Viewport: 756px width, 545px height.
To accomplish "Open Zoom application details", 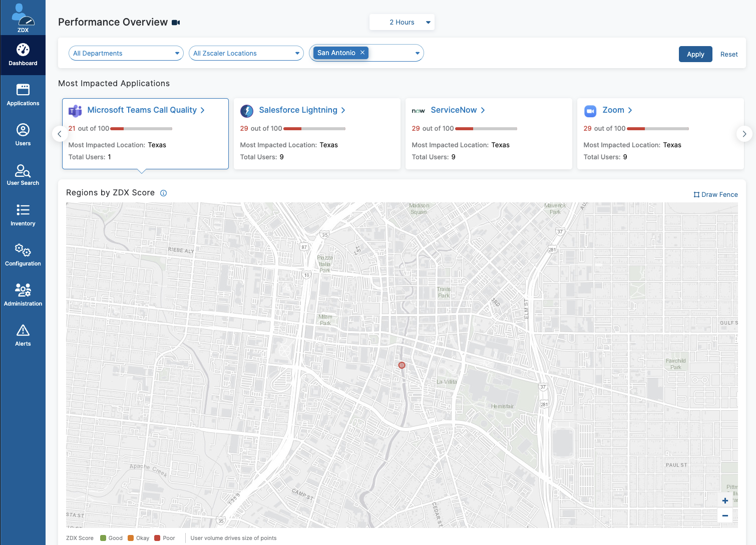I will coord(617,110).
